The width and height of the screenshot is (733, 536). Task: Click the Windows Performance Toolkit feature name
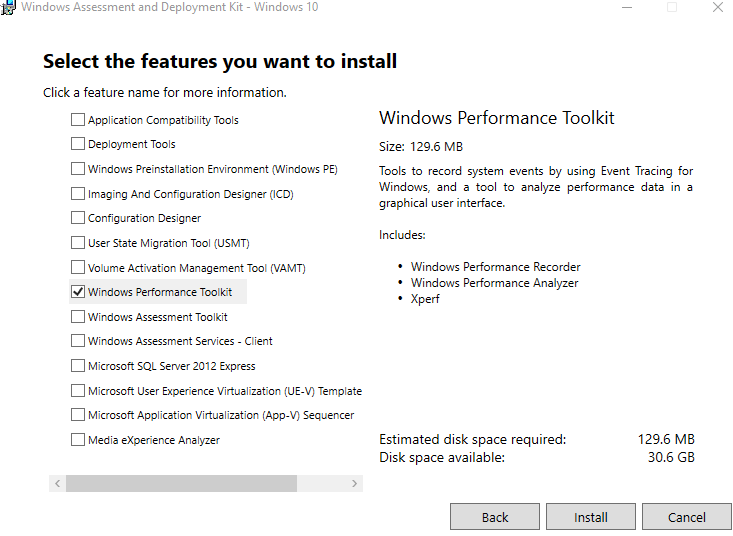tap(160, 292)
